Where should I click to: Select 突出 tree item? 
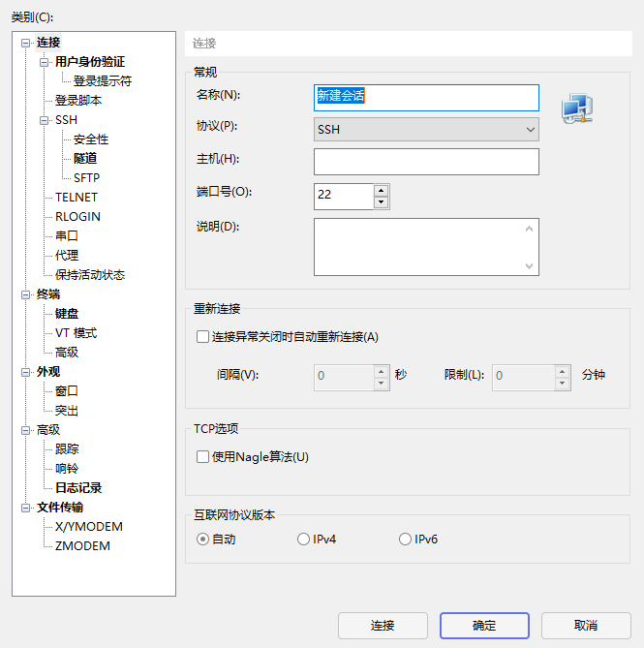[67, 411]
